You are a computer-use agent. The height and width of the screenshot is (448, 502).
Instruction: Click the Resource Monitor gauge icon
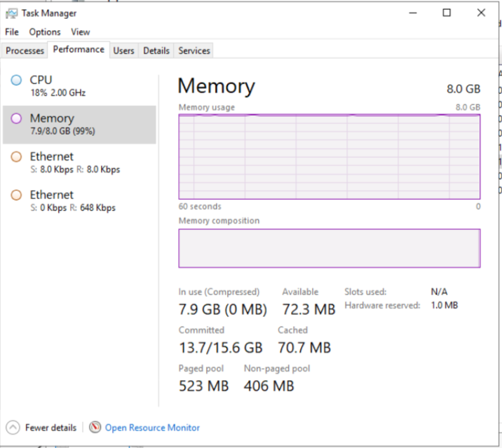pyautogui.click(x=95, y=427)
